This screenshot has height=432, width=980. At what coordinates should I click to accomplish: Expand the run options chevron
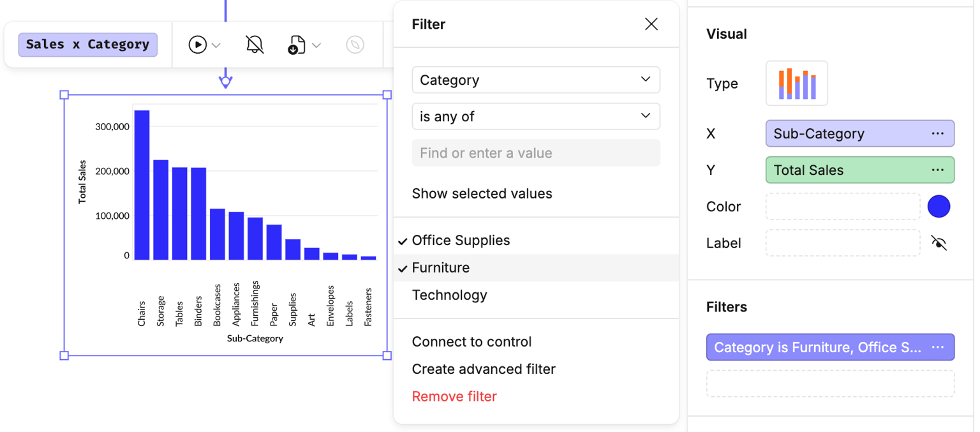216,45
